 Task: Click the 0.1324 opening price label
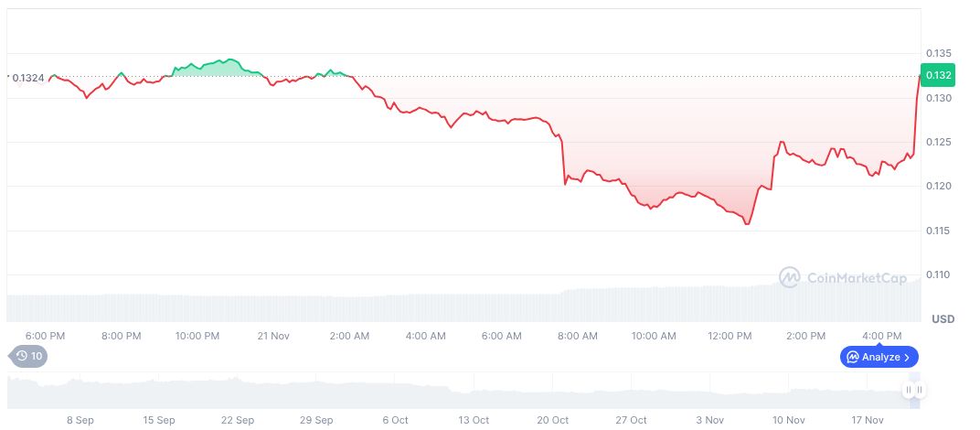click(26, 78)
